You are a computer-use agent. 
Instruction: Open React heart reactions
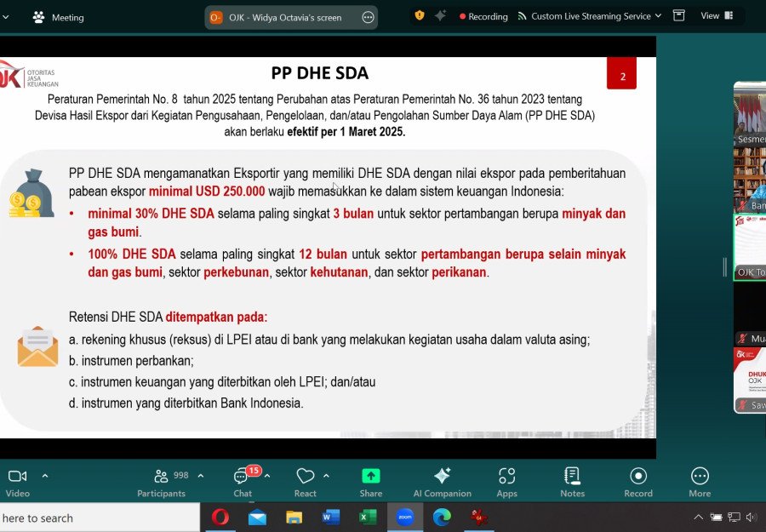306,482
